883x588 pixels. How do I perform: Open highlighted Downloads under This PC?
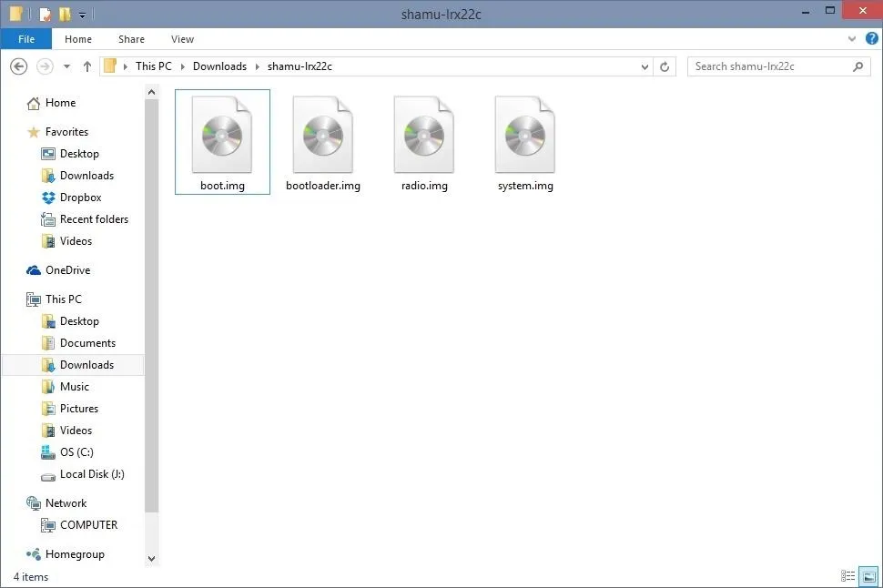pyautogui.click(x=73, y=365)
